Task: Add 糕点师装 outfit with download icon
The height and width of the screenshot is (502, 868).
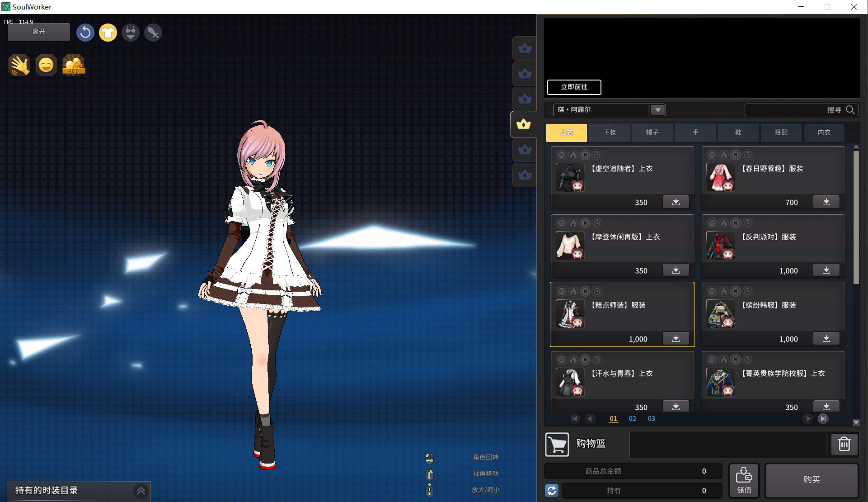Action: 676,338
